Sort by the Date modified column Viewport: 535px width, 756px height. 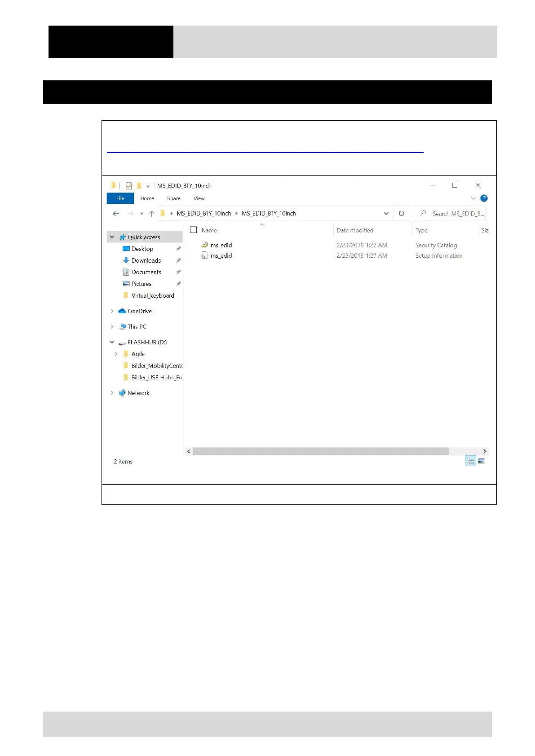click(x=355, y=230)
